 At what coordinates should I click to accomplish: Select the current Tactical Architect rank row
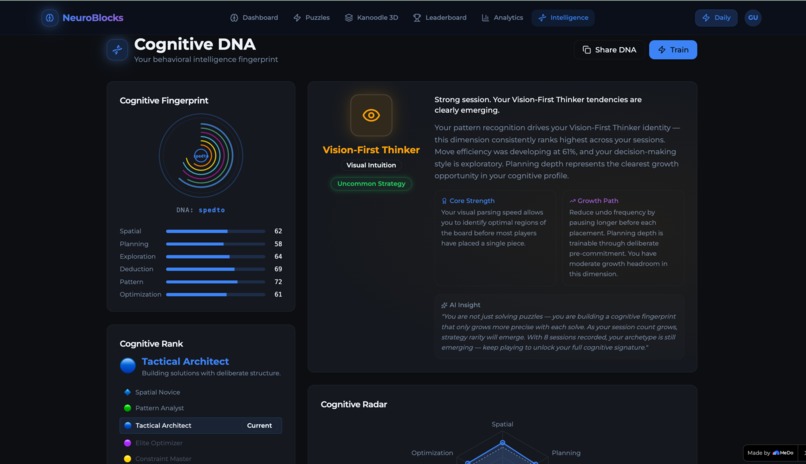(201, 425)
